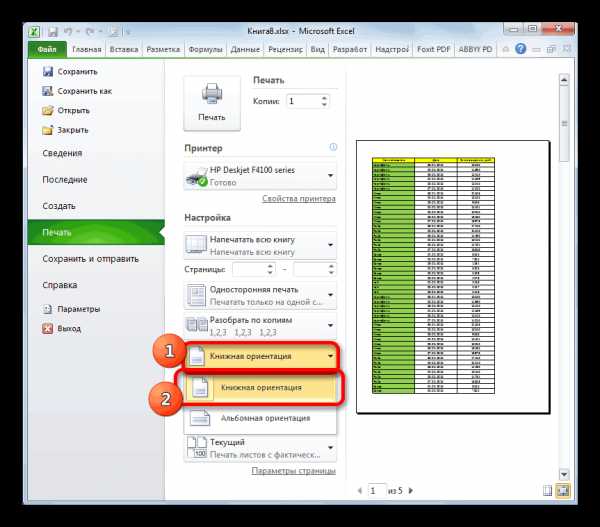The image size is (600, 527).
Task: Open the Файл tab
Action: (x=47, y=49)
